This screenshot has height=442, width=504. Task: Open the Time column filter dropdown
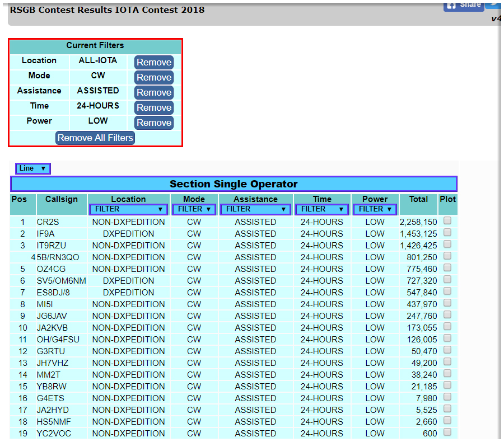pos(322,209)
